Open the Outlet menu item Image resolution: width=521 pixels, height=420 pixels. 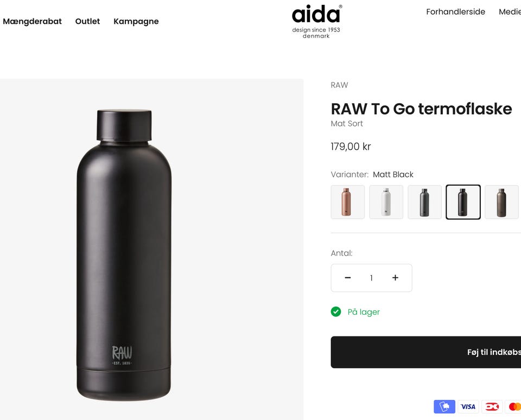pos(87,21)
